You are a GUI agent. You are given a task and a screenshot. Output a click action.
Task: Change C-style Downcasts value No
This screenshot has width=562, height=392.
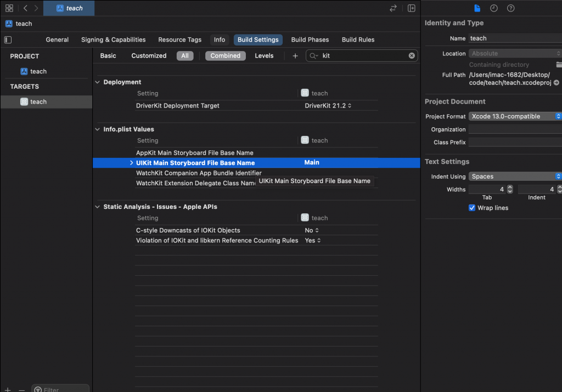pos(312,230)
